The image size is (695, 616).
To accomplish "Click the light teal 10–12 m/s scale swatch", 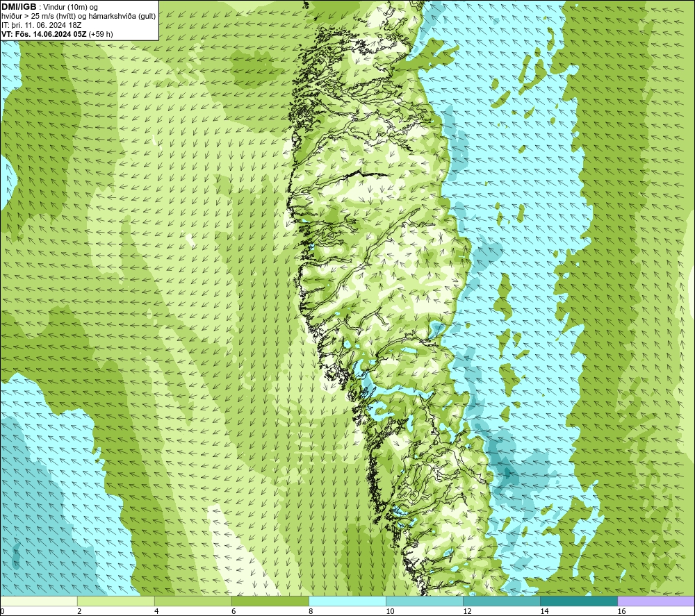I will click(424, 601).
